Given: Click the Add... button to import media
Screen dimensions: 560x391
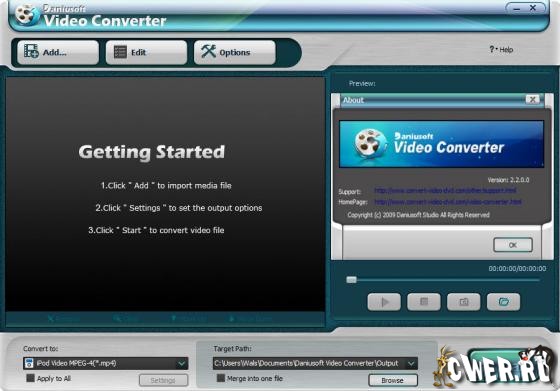Looking at the screenshot, I should tap(58, 52).
